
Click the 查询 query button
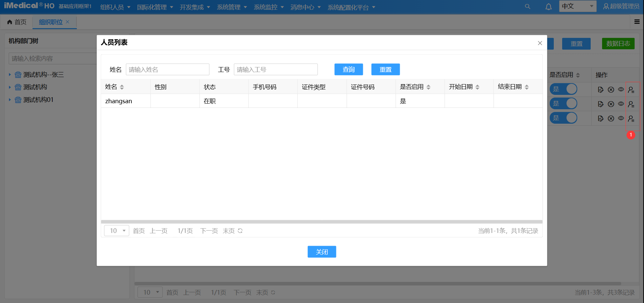point(348,69)
